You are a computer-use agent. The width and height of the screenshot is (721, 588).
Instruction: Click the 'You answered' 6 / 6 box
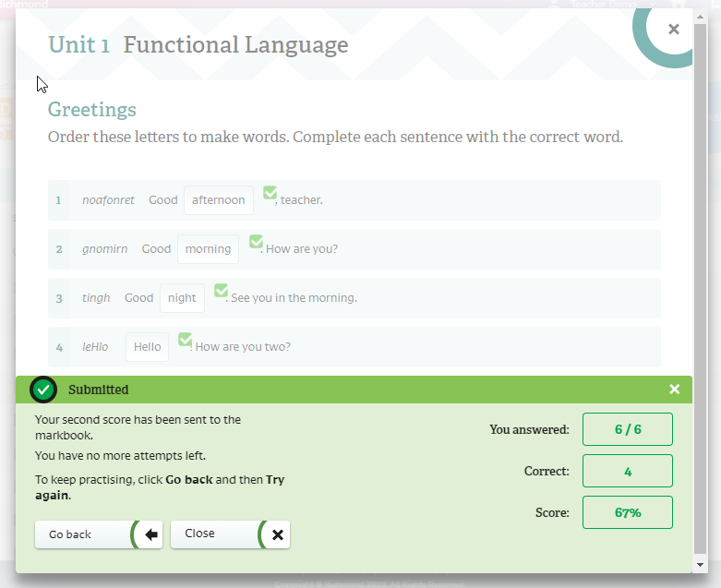pyautogui.click(x=627, y=429)
